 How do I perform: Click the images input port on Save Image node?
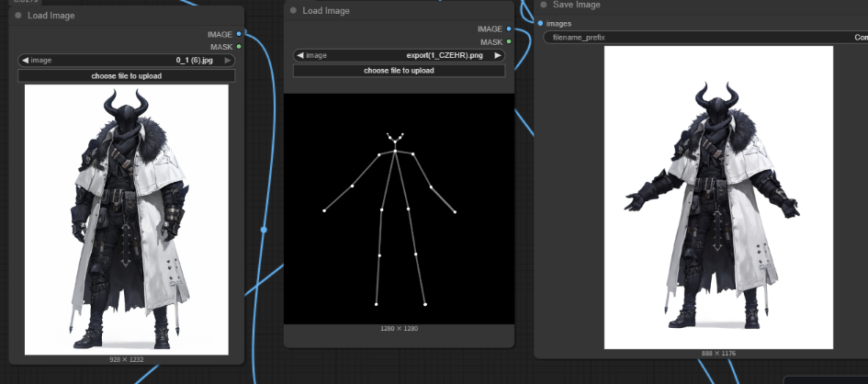(540, 23)
